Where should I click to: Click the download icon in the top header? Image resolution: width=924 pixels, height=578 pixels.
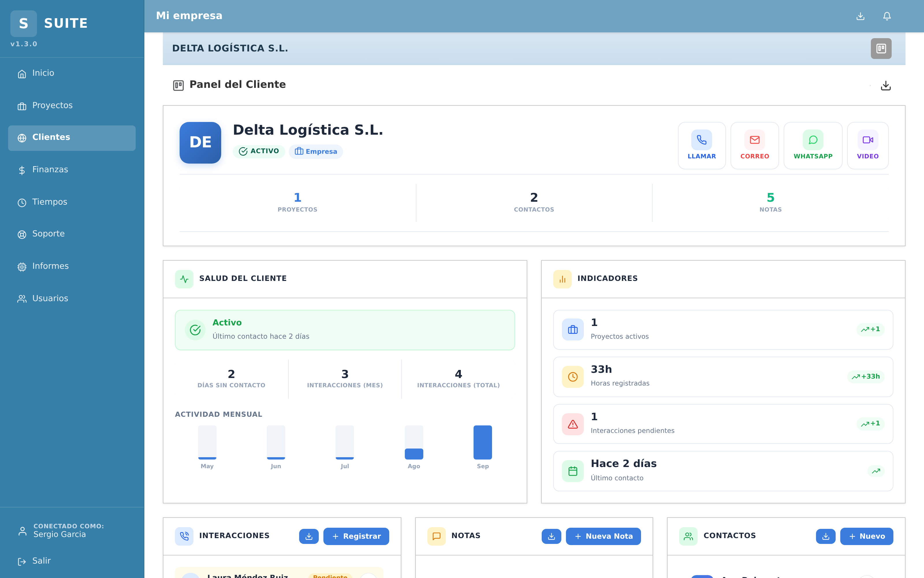[860, 16]
